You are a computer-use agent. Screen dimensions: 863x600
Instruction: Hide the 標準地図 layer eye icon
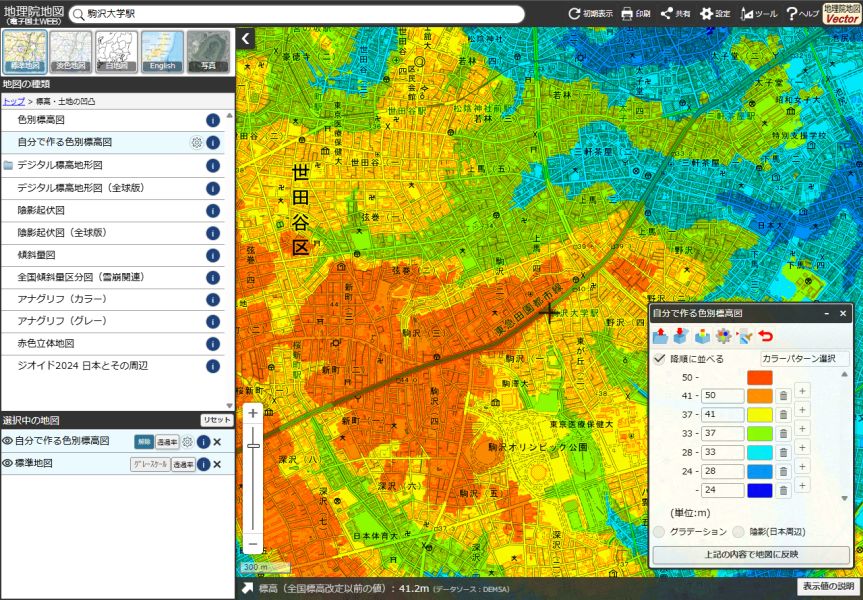(x=7, y=464)
